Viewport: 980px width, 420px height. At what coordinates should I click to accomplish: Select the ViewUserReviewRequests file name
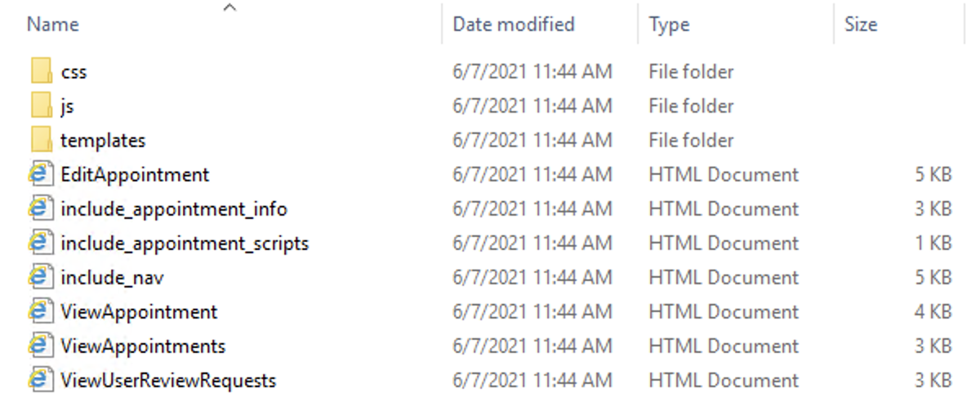tap(168, 381)
